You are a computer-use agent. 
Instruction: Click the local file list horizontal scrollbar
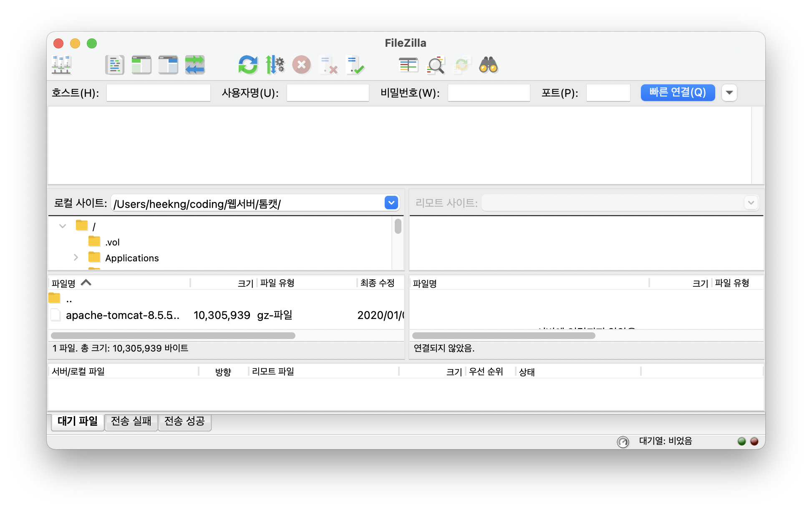[173, 336]
